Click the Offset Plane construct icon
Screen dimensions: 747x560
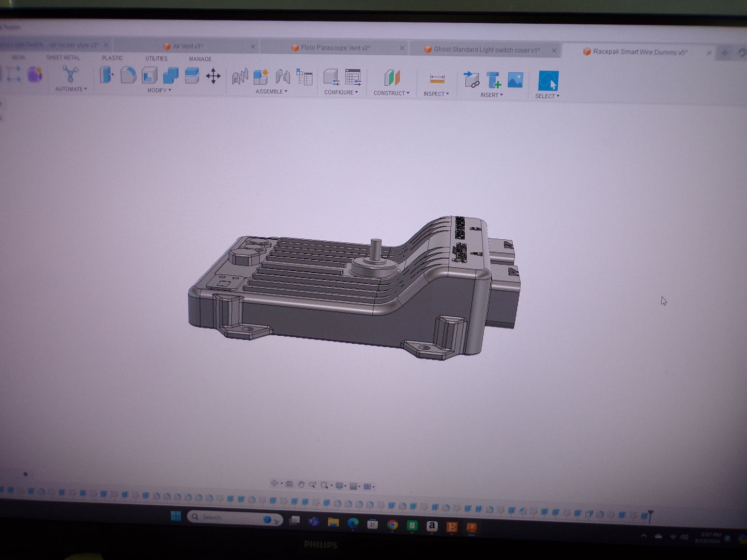[x=392, y=79]
